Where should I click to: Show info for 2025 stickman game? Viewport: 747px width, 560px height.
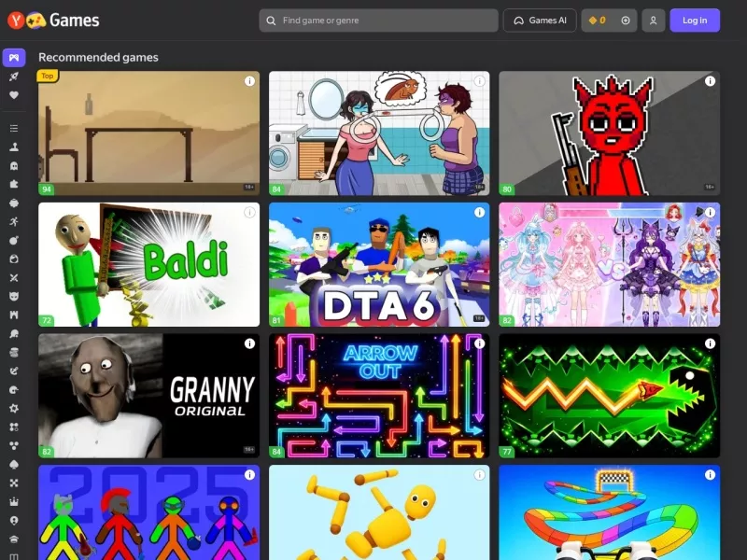[x=249, y=475]
